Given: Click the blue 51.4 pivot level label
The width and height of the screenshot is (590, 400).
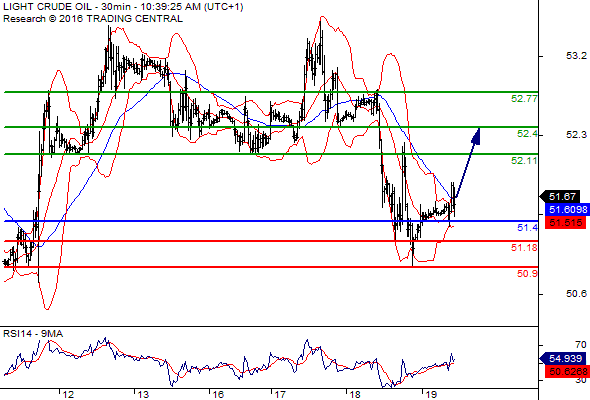Looking at the screenshot, I should coord(527,227).
